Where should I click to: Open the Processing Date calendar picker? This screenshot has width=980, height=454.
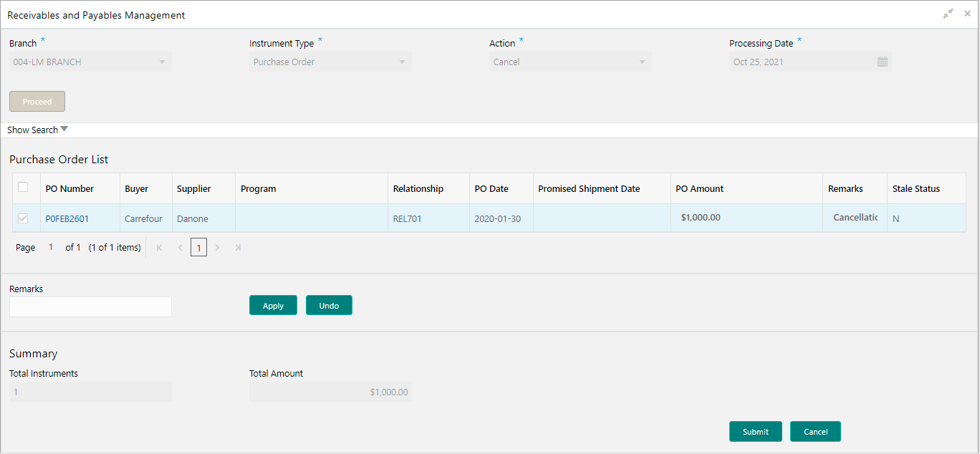(883, 62)
